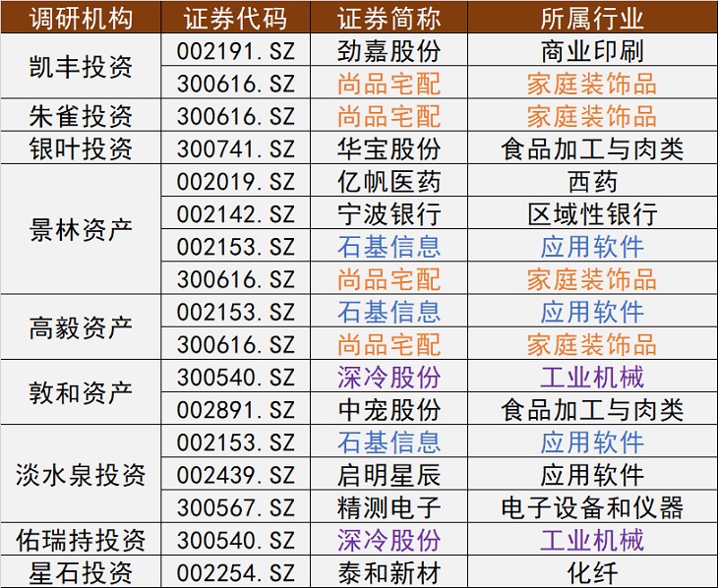Viewport: 718px width, 588px height.
Task: Click stock code 002891.SZ
Action: point(235,409)
